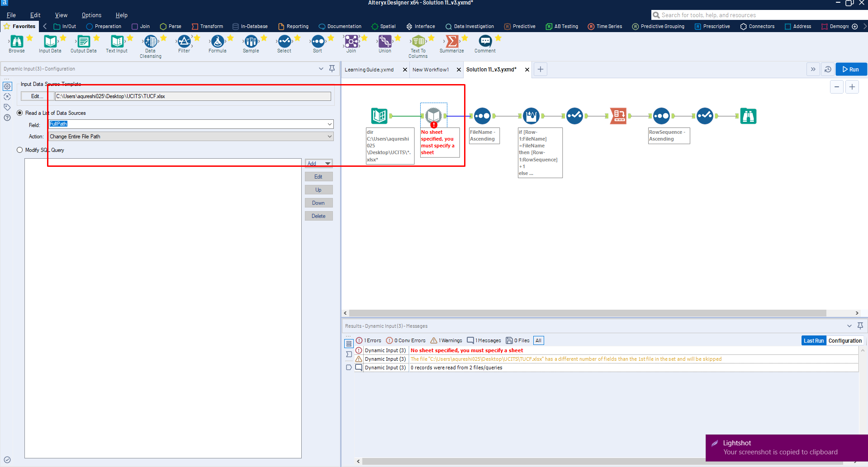Select the Browse tool in Favorites
Viewport: 868px width, 467px height.
(x=17, y=42)
